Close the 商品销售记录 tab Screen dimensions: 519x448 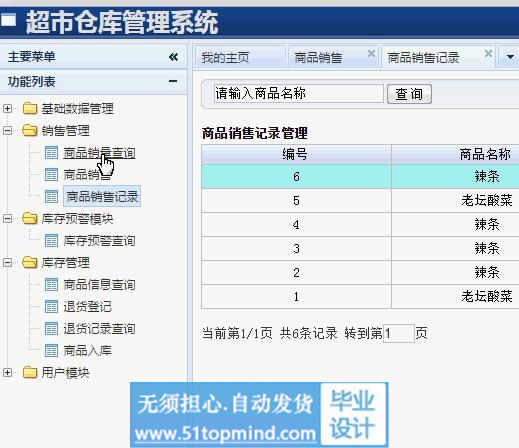coord(488,53)
